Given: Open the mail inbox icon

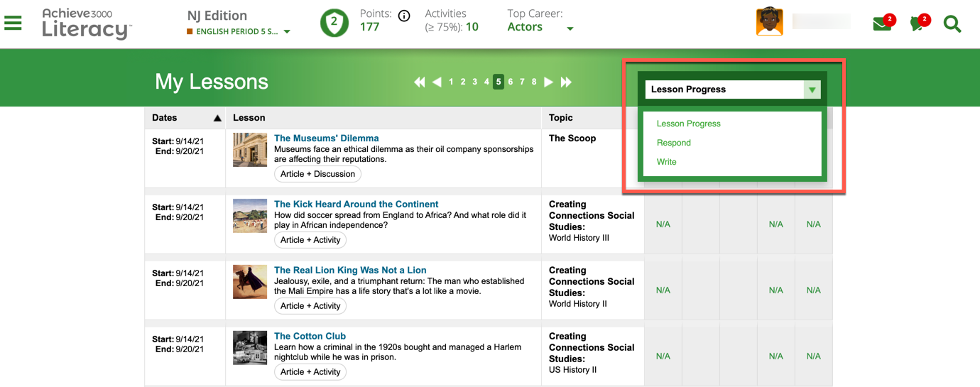Looking at the screenshot, I should [882, 24].
